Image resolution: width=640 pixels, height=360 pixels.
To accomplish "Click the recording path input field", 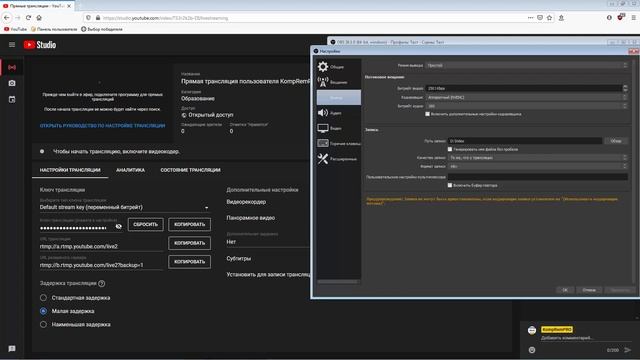I will (525, 141).
